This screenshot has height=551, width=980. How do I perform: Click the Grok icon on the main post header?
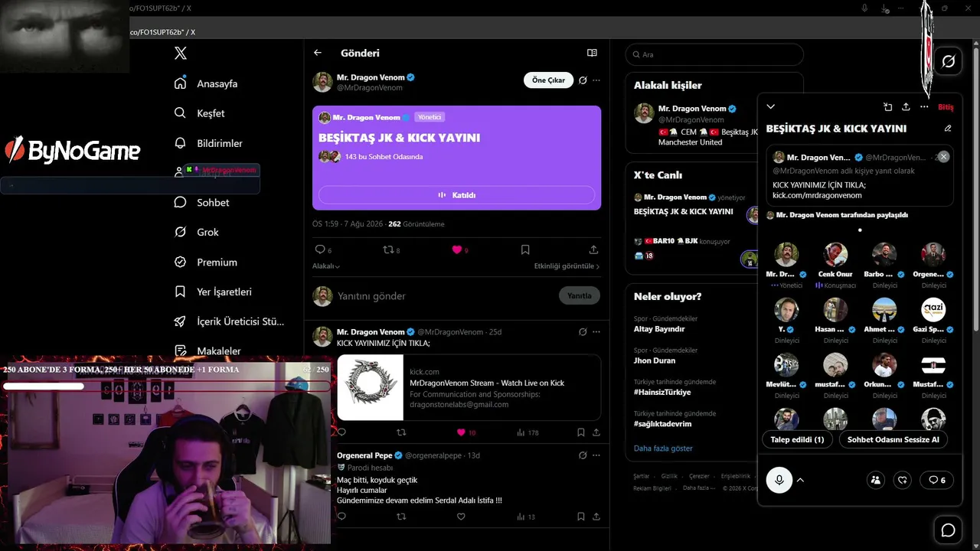point(583,80)
